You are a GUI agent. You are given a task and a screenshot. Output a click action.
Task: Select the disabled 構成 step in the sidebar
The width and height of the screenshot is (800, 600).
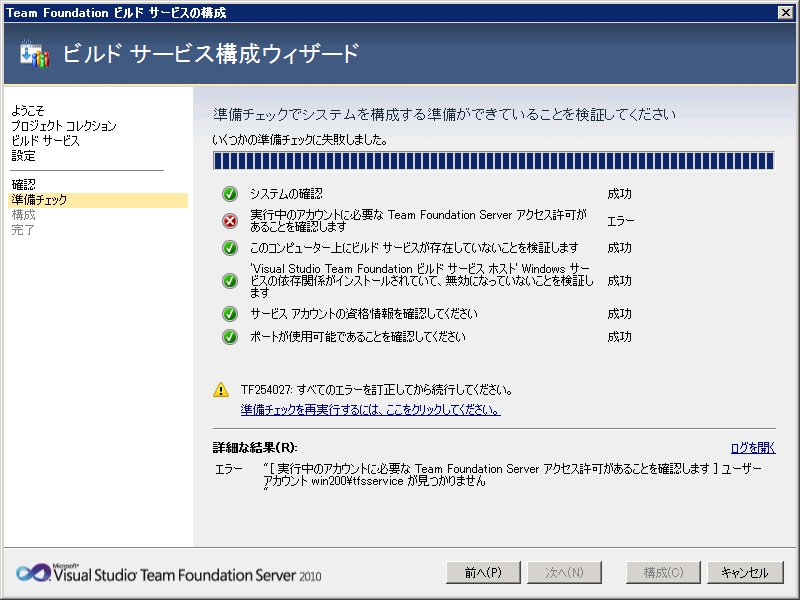point(23,215)
